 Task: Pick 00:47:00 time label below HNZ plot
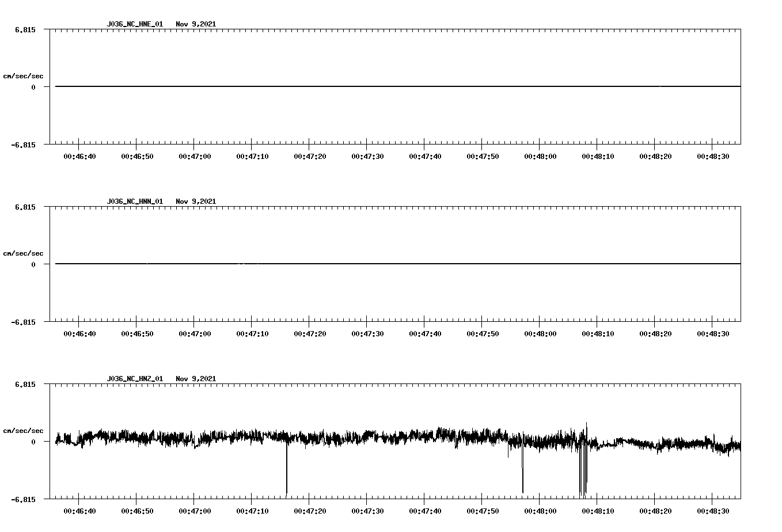[x=195, y=511]
